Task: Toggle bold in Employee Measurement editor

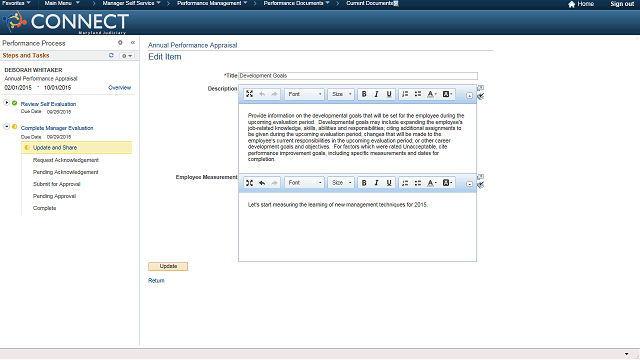Action: pos(364,183)
